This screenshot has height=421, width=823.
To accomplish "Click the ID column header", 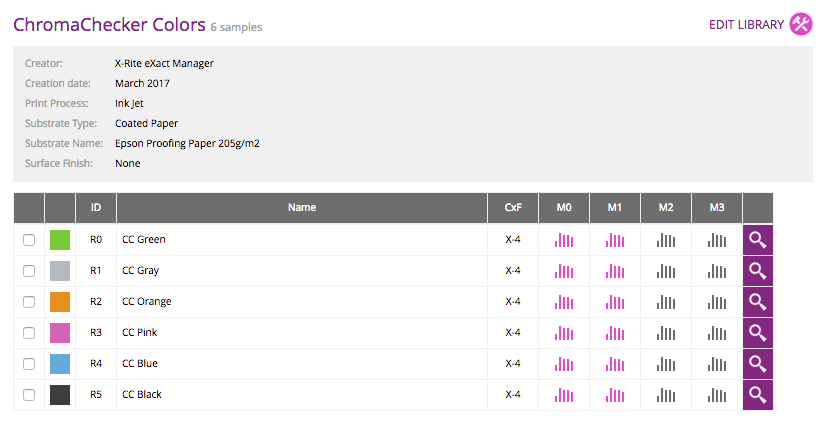I will point(96,208).
